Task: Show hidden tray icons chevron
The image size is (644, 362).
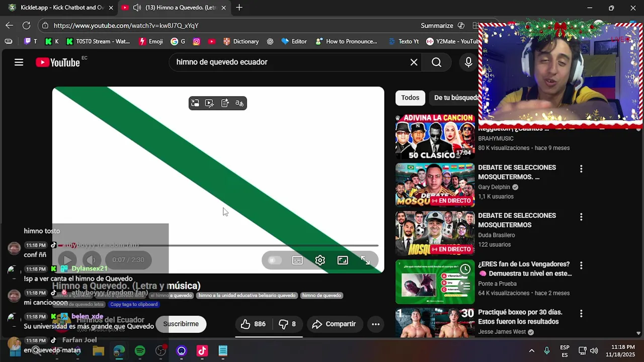Action: [x=531, y=350]
